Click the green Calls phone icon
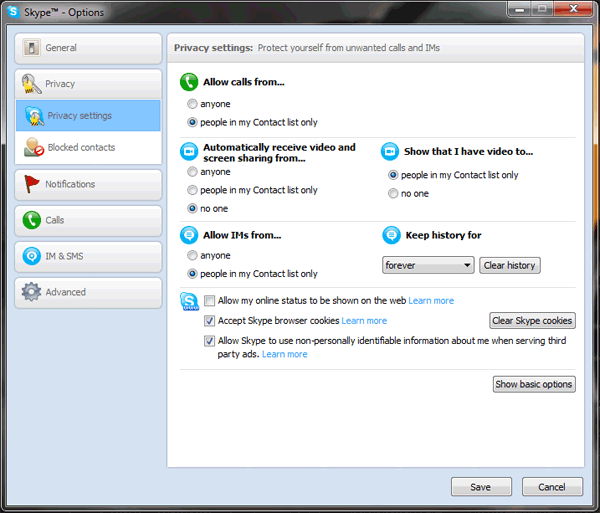 coord(32,220)
